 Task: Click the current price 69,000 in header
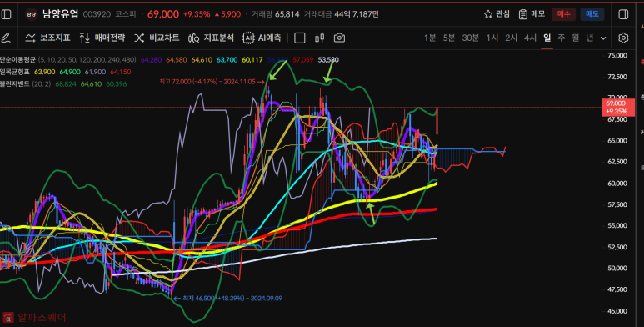click(163, 14)
